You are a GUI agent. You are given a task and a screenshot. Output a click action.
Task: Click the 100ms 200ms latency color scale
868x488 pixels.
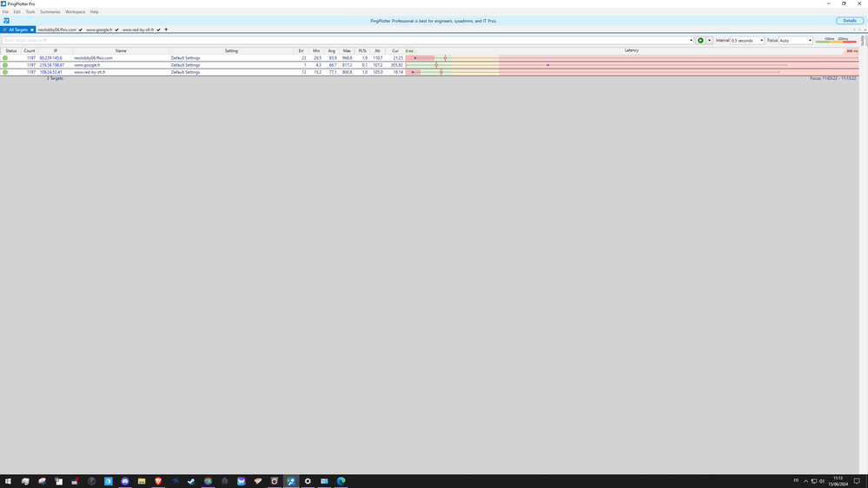(836, 40)
